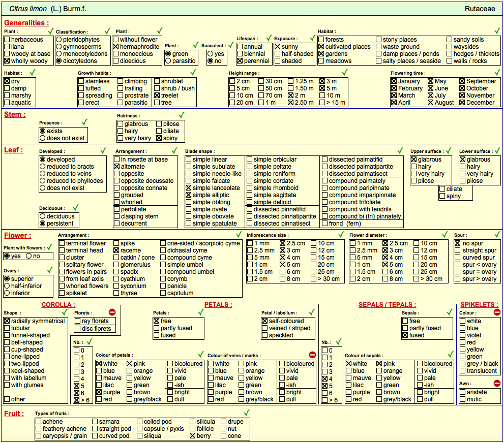
Task: Click the green checkmark beside Stem Presence
Action: [84, 122]
